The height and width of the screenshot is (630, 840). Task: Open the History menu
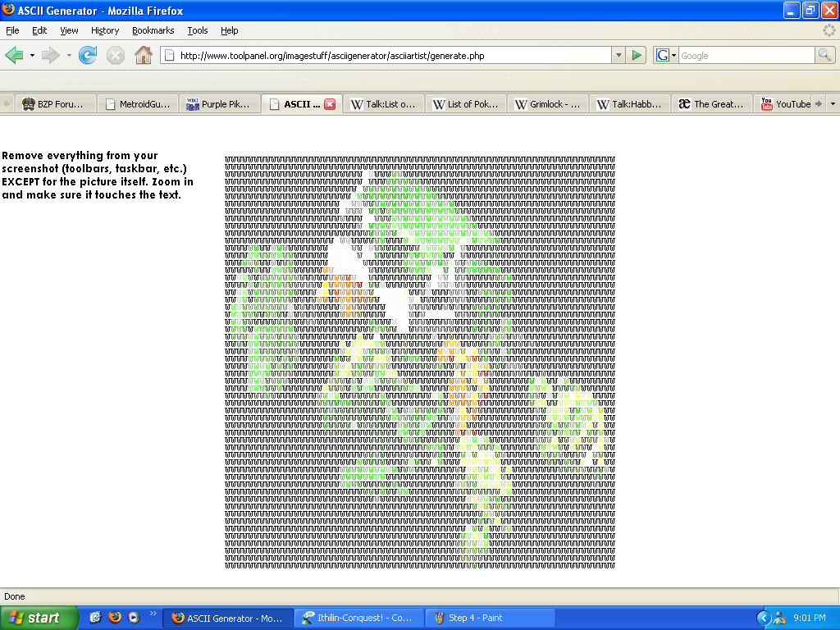[x=105, y=30]
